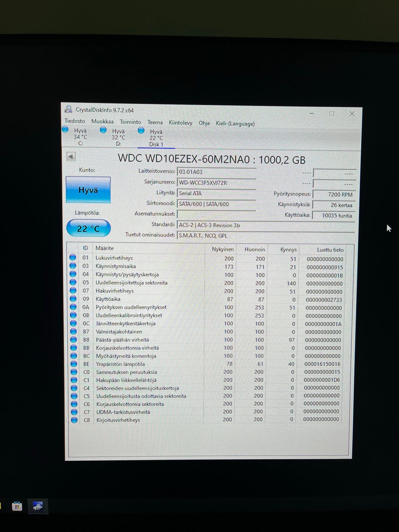The image size is (399, 532).
Task: Click status icon for Uudelleenkalibrointiyritykset row
Action: click(73, 315)
